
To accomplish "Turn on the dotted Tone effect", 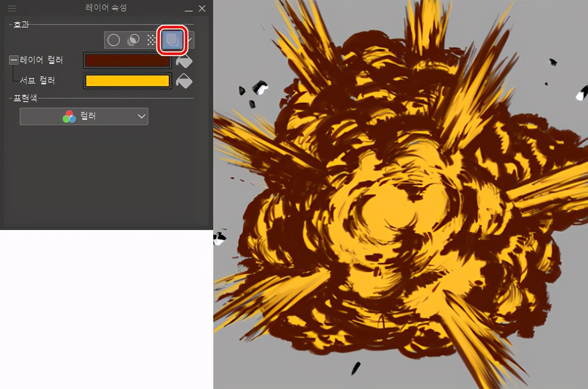I will coord(151,40).
